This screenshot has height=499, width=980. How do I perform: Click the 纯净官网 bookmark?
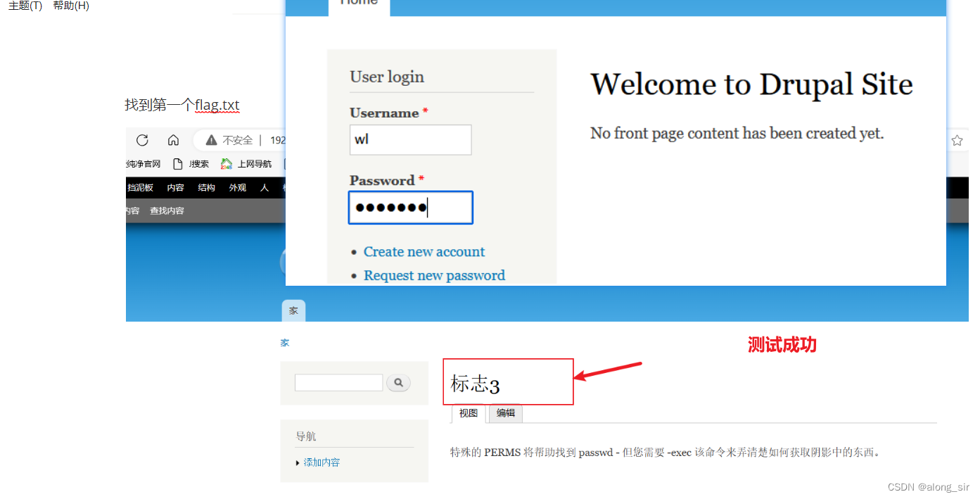(x=144, y=164)
